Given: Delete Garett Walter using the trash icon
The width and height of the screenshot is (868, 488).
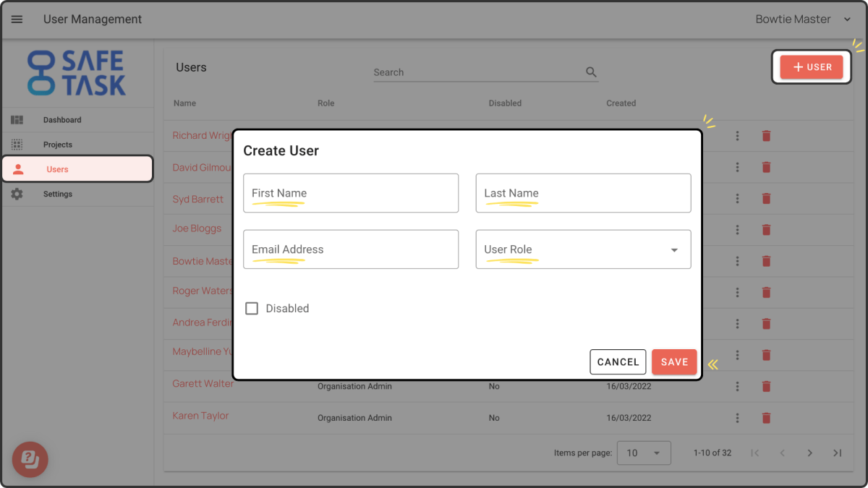Looking at the screenshot, I should [x=766, y=386].
